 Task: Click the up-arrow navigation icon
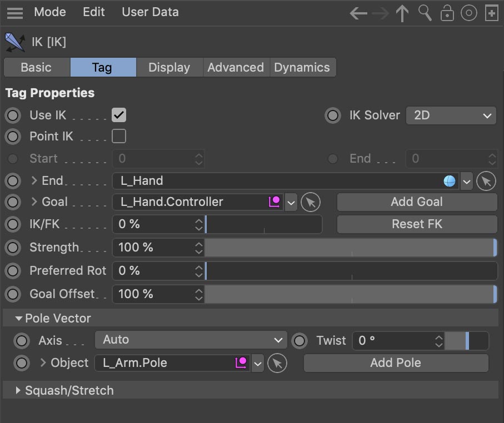(402, 13)
